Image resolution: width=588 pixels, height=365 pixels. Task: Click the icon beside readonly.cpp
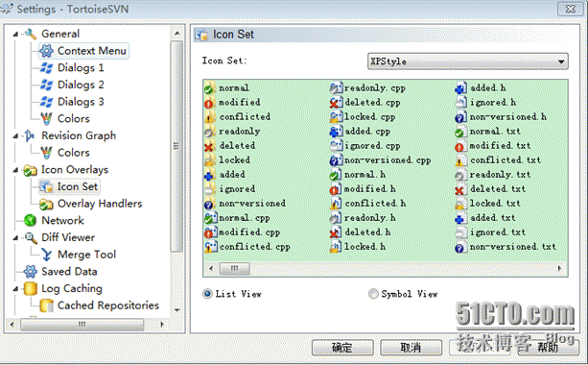336,88
